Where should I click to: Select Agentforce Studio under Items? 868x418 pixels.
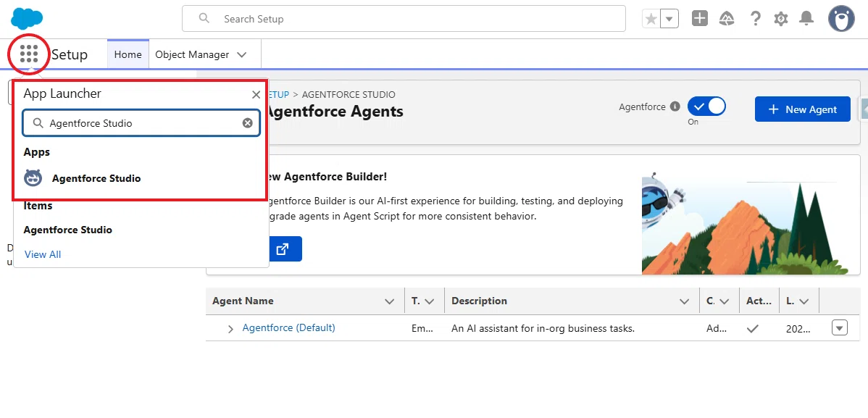67,230
